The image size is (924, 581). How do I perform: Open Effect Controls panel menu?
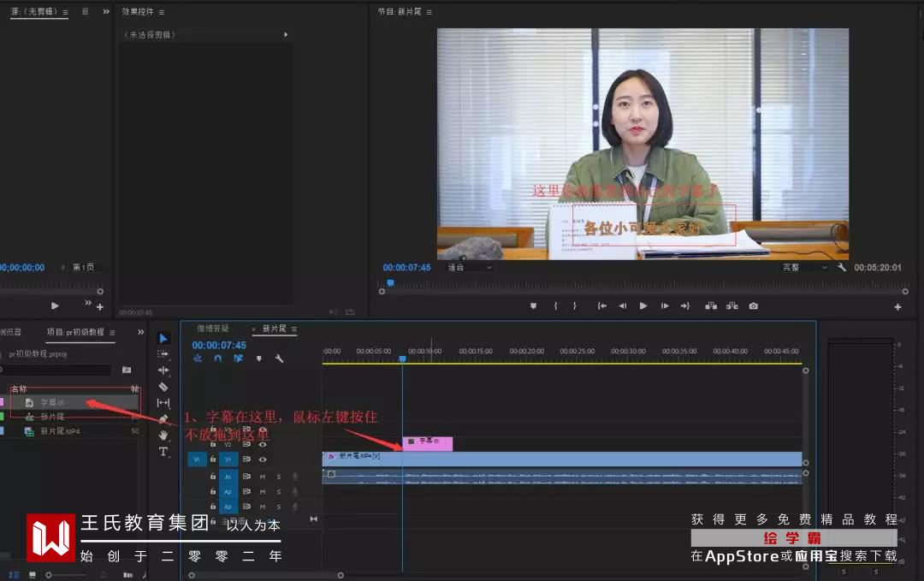(x=162, y=12)
